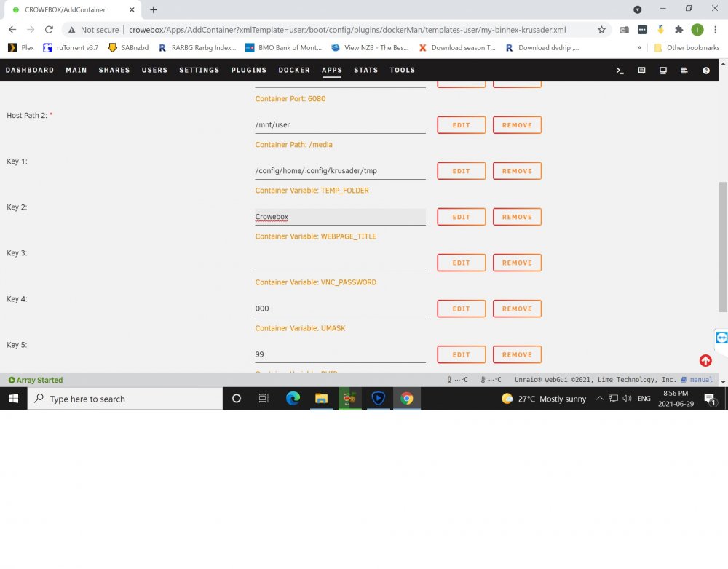Open the Chrome profile avatar
728x569 pixels.
697,30
